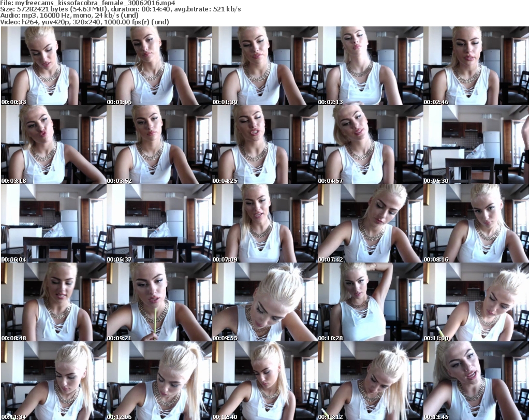View the thumbnail at 00:11:34
This screenshot has height=420, width=530.
[54, 381]
